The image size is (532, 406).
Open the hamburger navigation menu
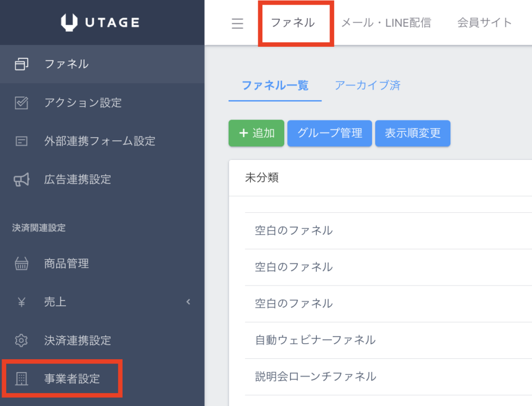[237, 23]
